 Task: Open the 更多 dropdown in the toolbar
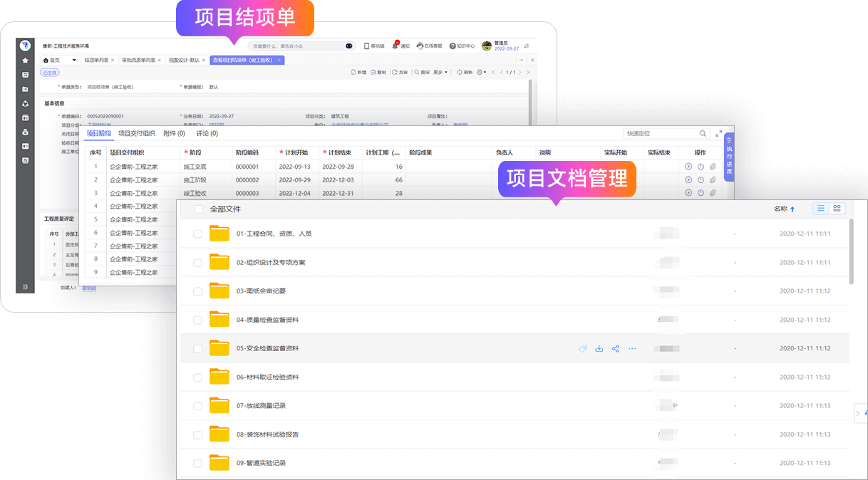pos(440,72)
